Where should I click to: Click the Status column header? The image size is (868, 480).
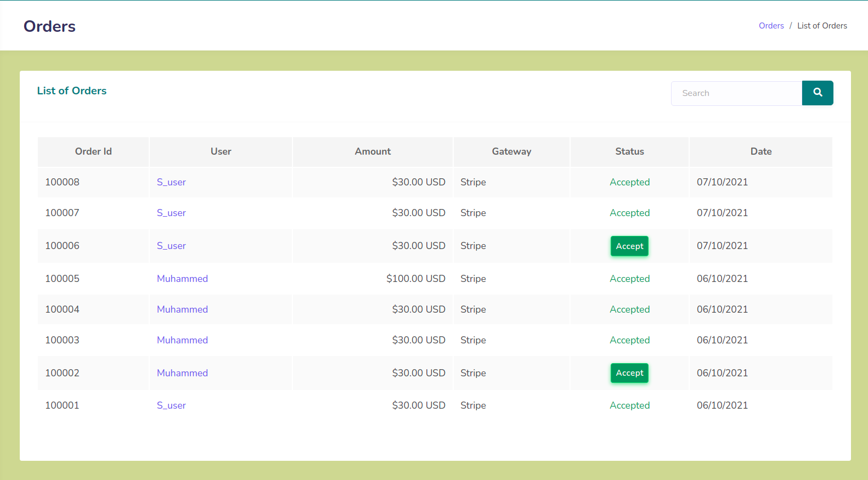click(x=629, y=151)
